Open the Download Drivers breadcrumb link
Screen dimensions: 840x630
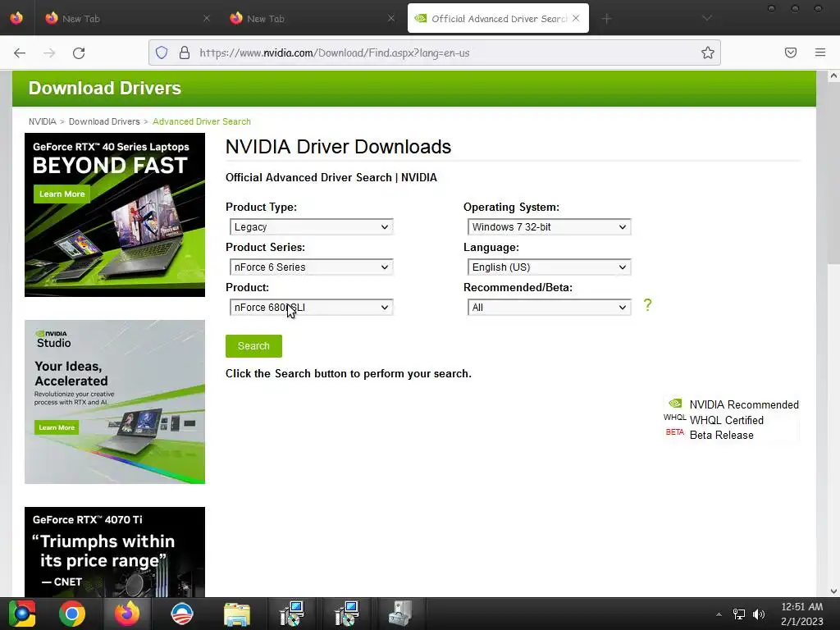point(104,121)
